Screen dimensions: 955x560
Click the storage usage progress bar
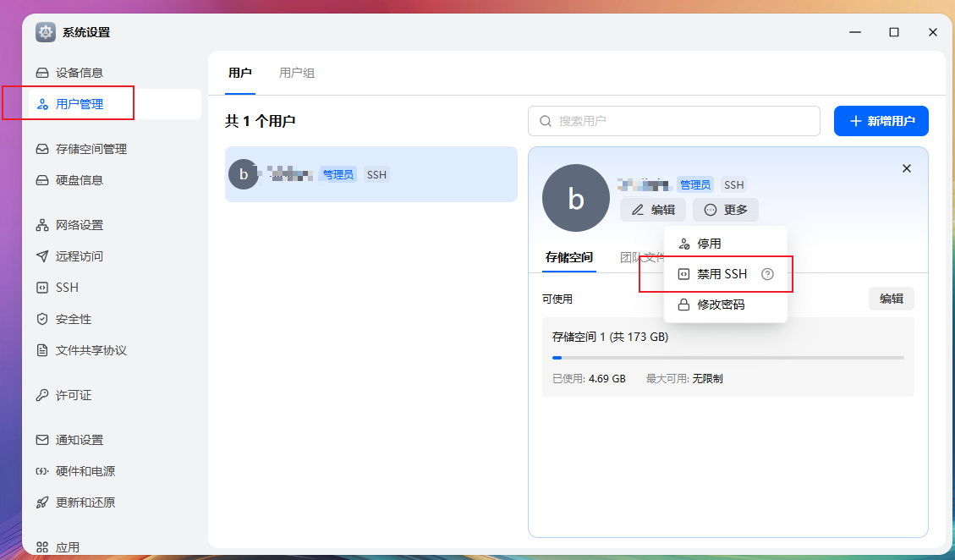(727, 358)
